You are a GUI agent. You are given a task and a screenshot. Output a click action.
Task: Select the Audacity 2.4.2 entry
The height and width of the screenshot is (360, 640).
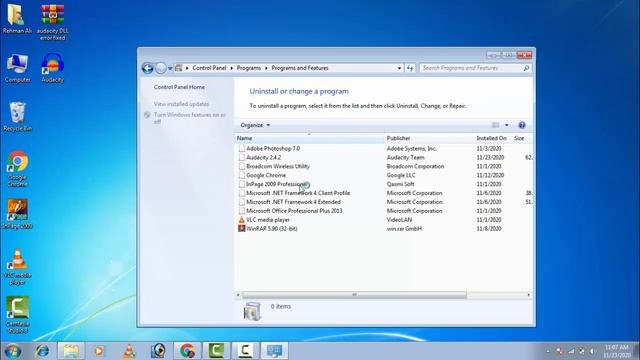[x=263, y=158]
